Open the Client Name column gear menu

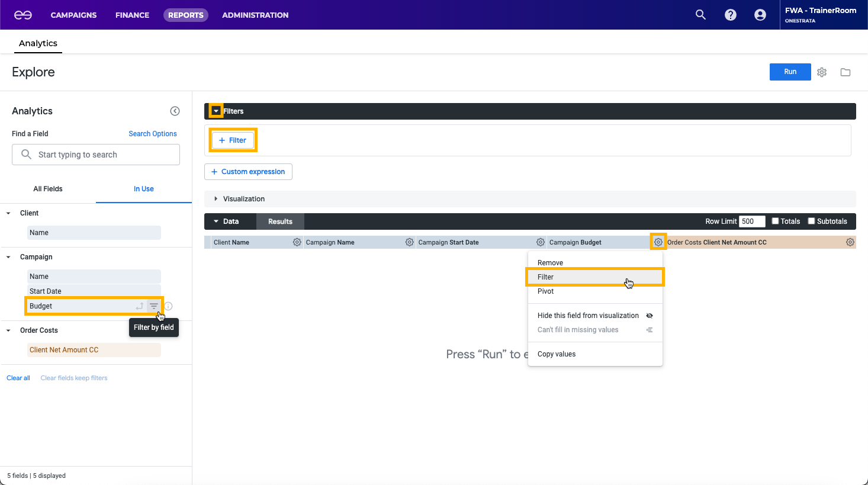297,242
